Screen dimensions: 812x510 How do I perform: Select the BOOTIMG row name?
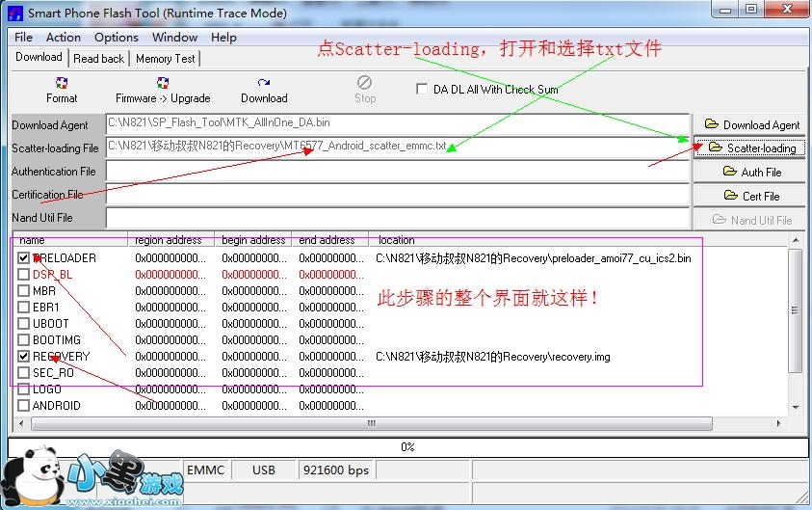click(x=57, y=340)
